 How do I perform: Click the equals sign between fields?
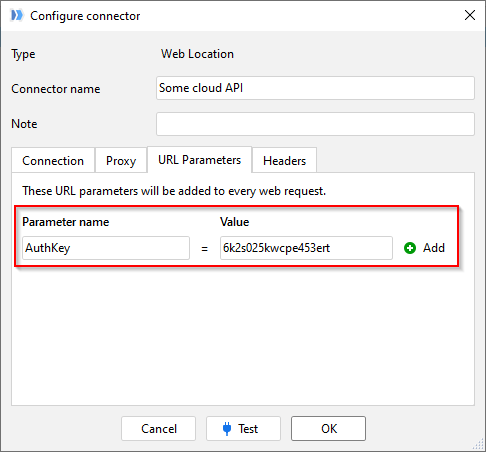[205, 249]
